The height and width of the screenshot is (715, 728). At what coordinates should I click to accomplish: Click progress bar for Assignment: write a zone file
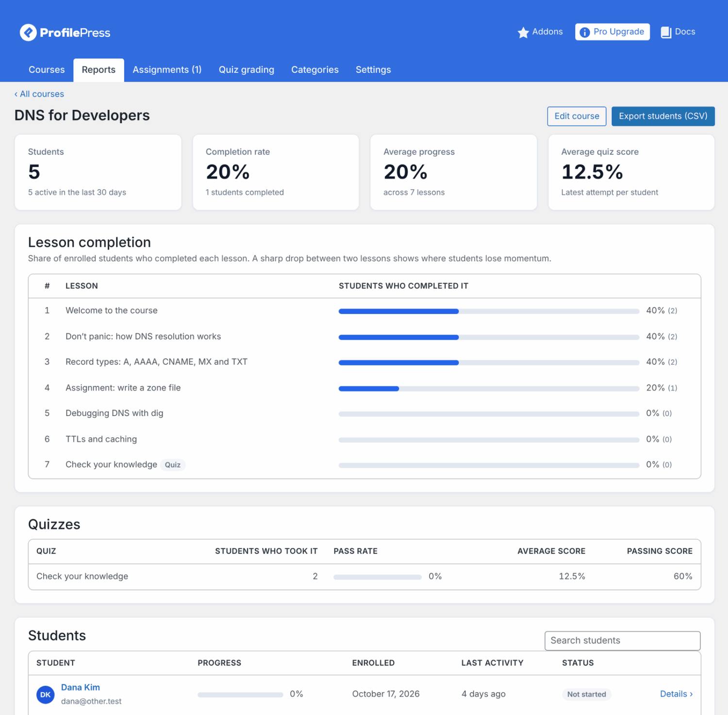[489, 388]
